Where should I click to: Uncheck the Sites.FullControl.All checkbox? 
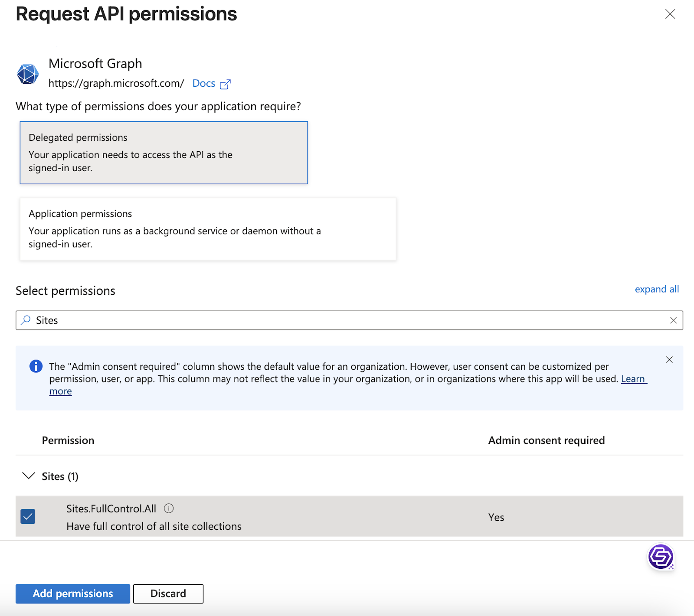28,516
